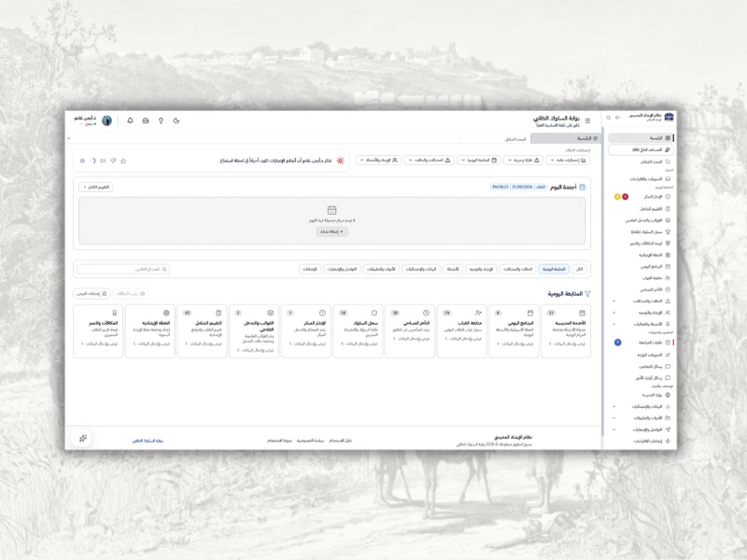Click the alert icon on الإنذار المبكر card

[322, 314]
